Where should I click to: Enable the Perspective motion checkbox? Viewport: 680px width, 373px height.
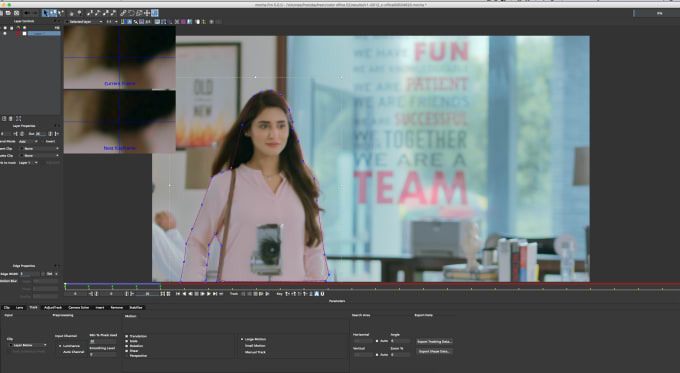[x=127, y=356]
